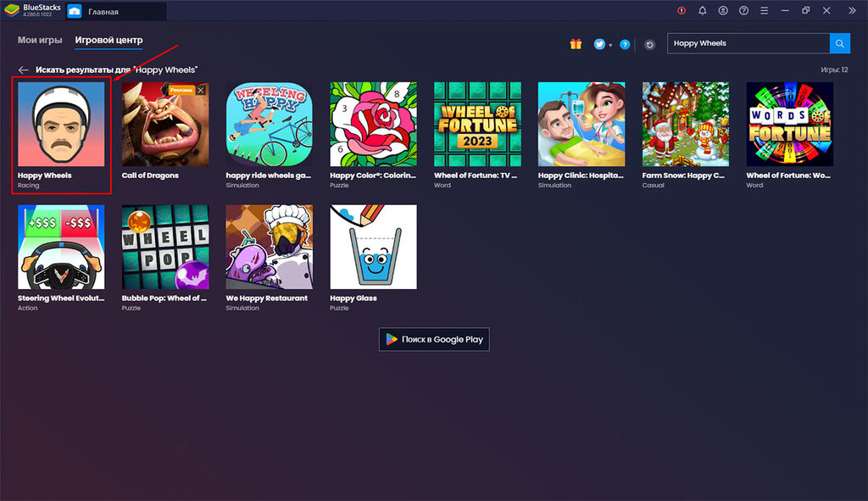
Task: Click the Happy Wheels title text
Action: click(x=45, y=175)
